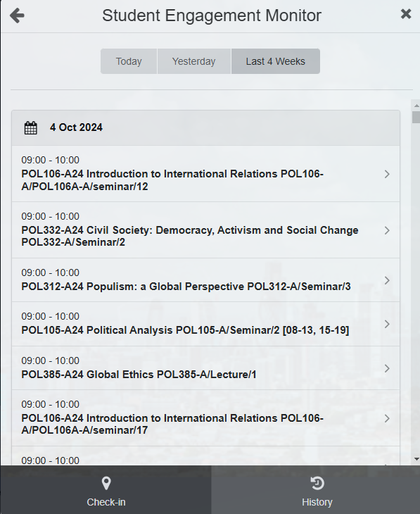420x514 pixels.
Task: Switch to the Yesterday tab
Action: click(194, 61)
